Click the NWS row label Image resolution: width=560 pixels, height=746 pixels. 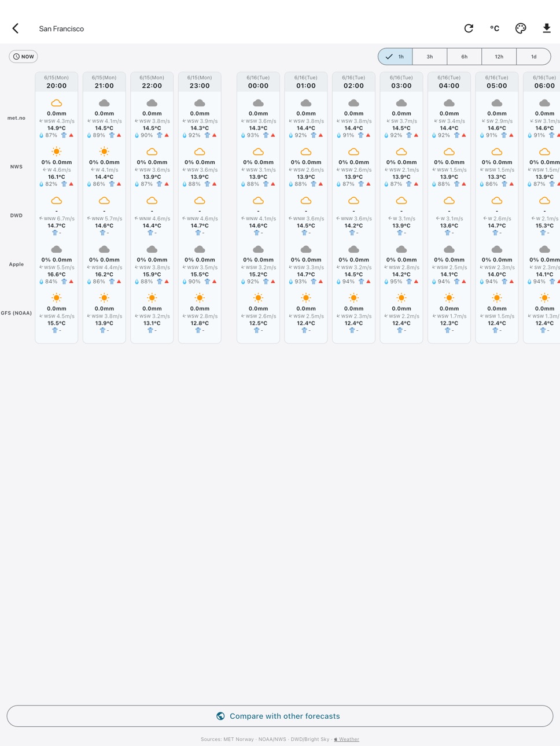pos(16,167)
